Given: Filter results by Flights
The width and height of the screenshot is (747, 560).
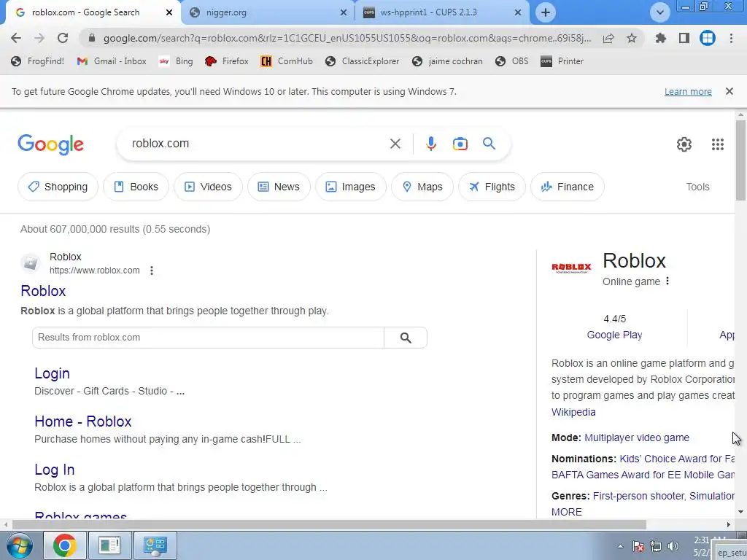Looking at the screenshot, I should coord(492,187).
